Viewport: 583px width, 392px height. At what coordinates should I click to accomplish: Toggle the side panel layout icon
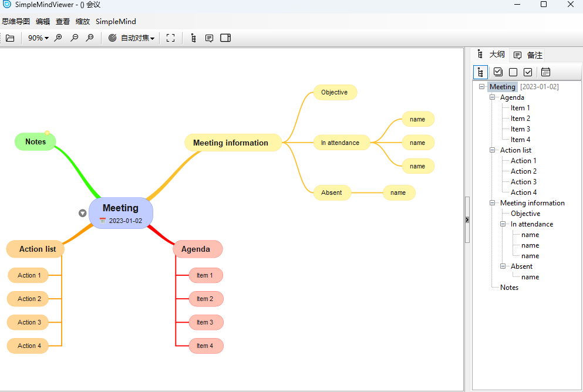(225, 38)
